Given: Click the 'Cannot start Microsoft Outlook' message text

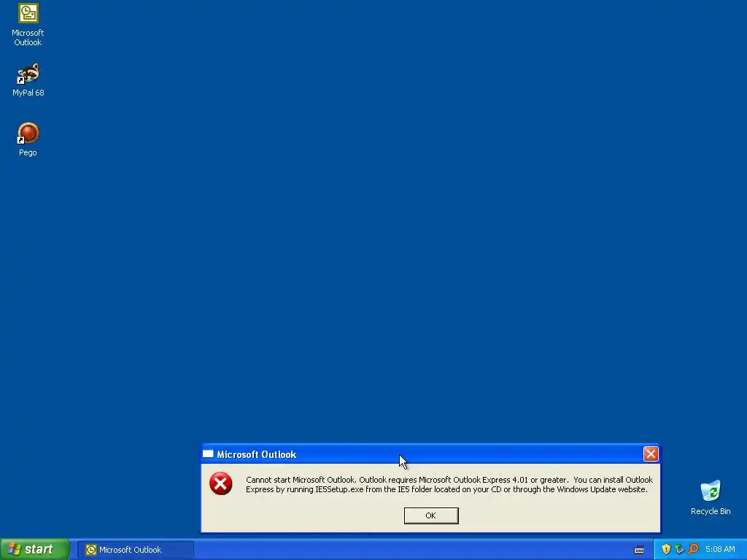Looking at the screenshot, I should (x=449, y=484).
